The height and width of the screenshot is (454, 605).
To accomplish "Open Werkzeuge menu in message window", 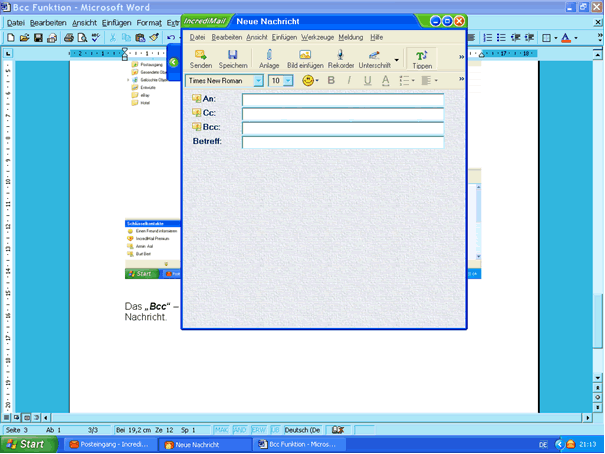I will [x=317, y=37].
